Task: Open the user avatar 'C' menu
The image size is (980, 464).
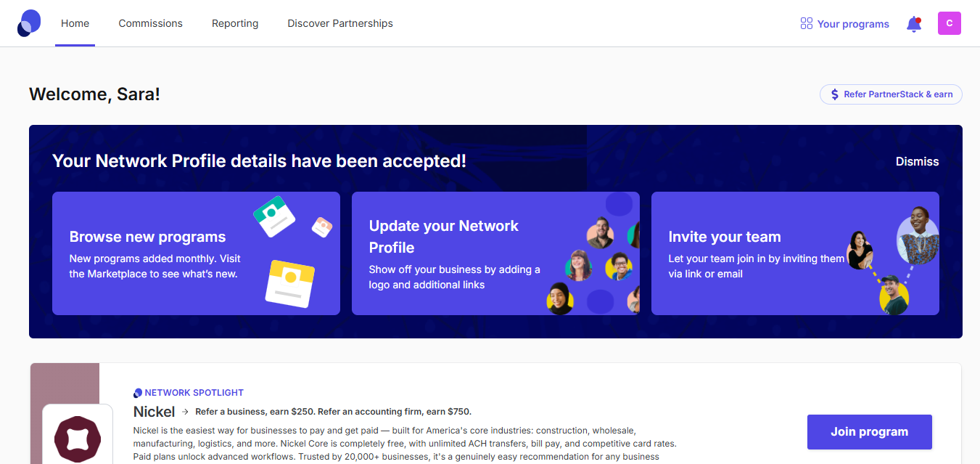Action: pos(950,23)
